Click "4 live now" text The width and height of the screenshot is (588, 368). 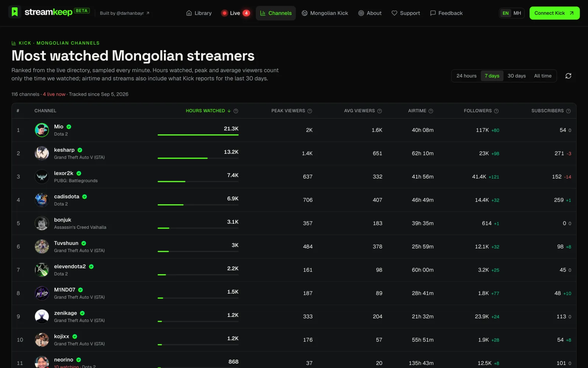[x=54, y=94]
